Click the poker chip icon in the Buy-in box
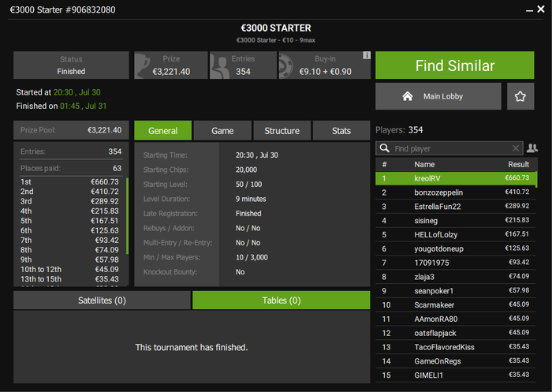Viewport: 552px width, 392px height. pos(285,65)
